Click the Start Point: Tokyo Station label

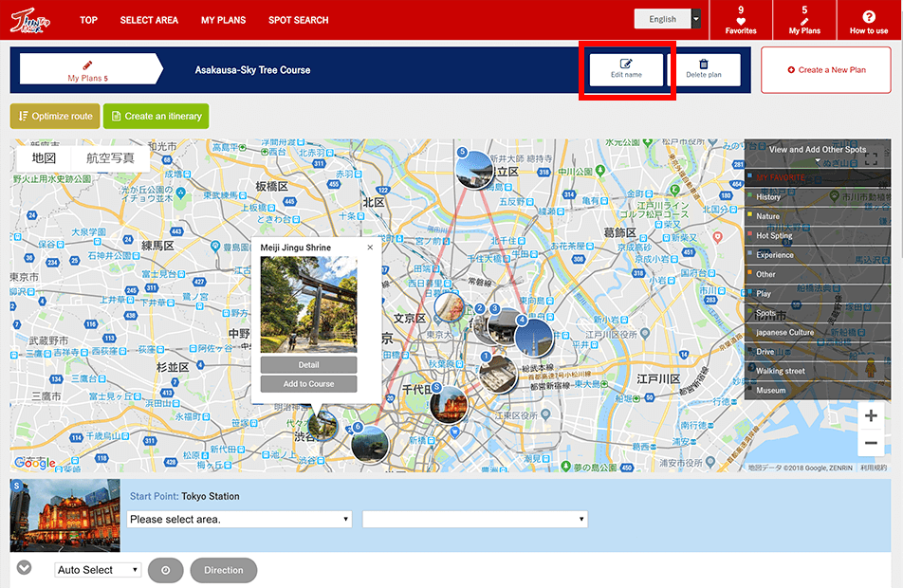(x=185, y=496)
